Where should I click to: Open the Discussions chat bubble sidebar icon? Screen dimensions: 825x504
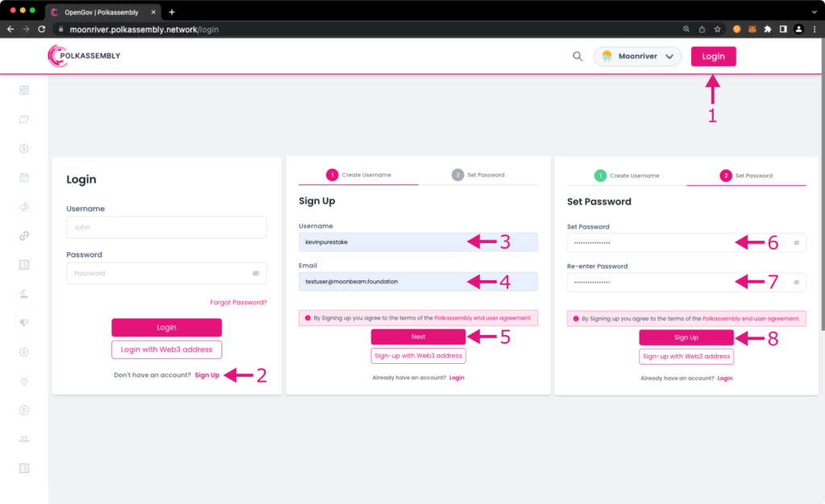[x=23, y=120]
